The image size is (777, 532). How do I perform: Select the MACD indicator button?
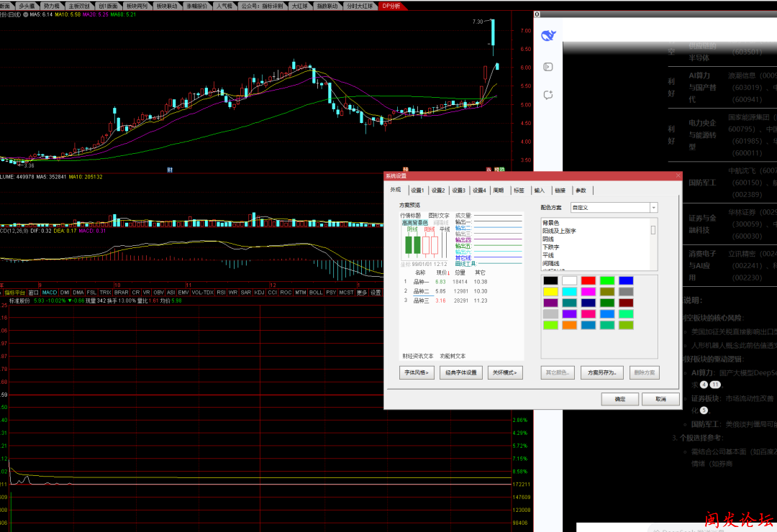[50, 293]
